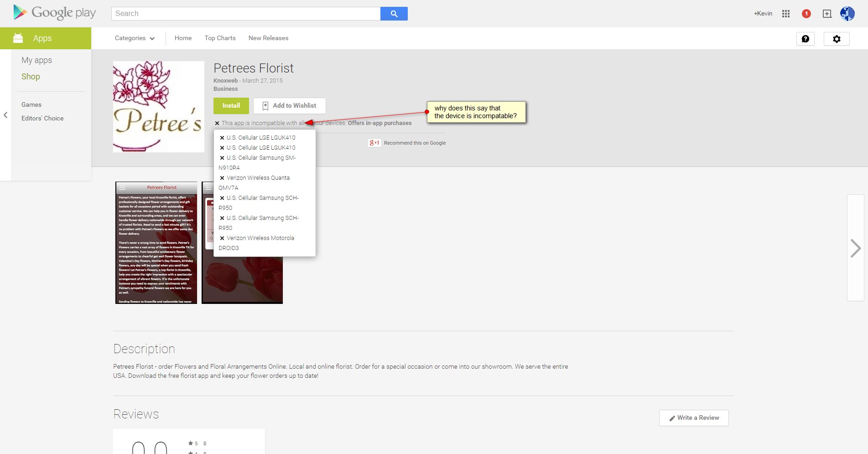Click Verizon Wireless Motorola DROID3 entry

pyautogui.click(x=257, y=243)
